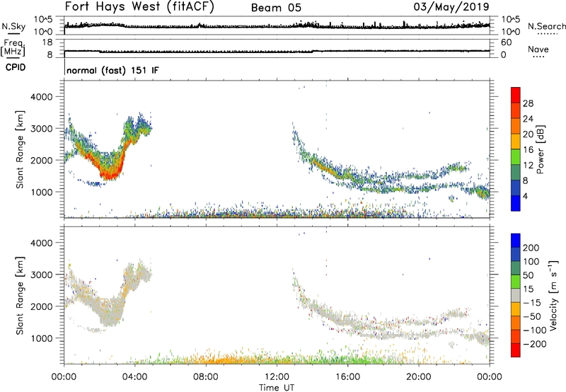This screenshot has width=566, height=392.
Task: Click the "16:00" time tick label
Action: [347, 377]
